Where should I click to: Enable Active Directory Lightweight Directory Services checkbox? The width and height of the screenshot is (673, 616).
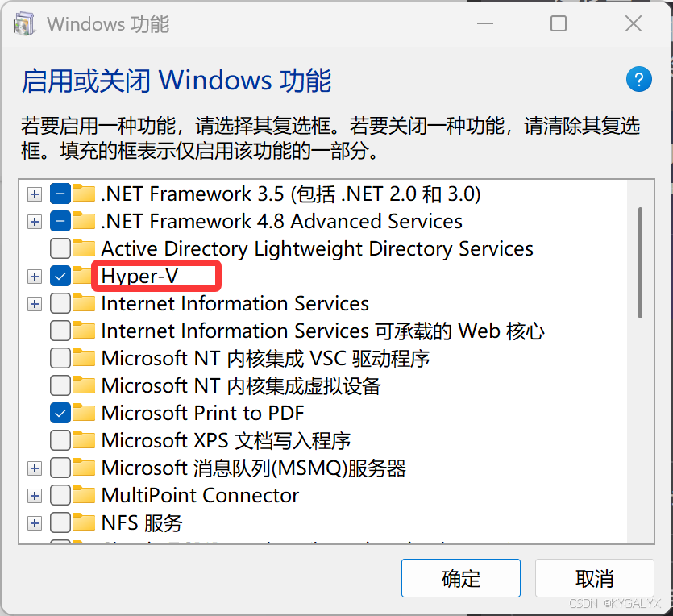pos(60,248)
